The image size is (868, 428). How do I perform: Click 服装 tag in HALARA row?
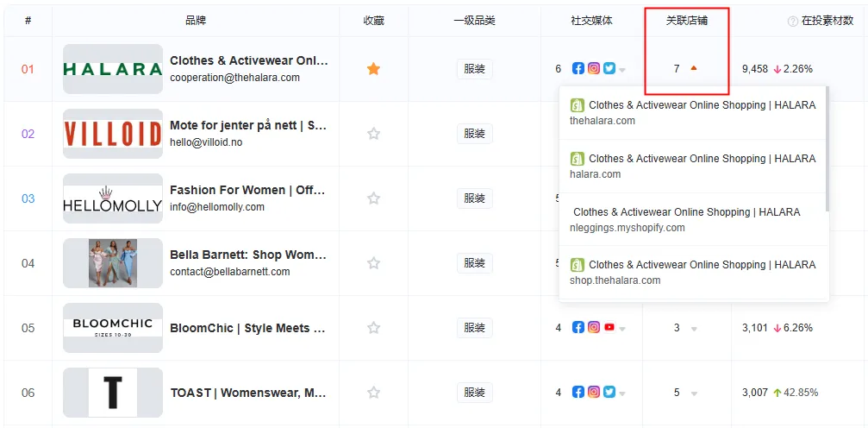click(x=474, y=69)
